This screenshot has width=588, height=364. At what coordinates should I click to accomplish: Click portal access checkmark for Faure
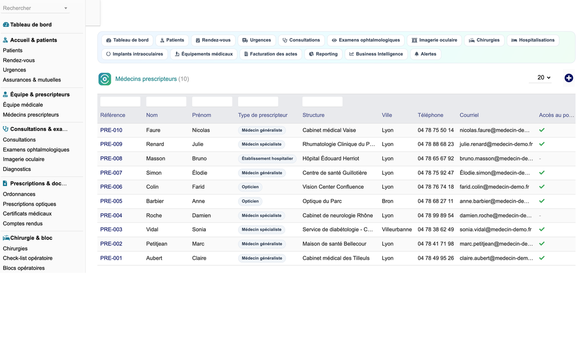coord(542,130)
